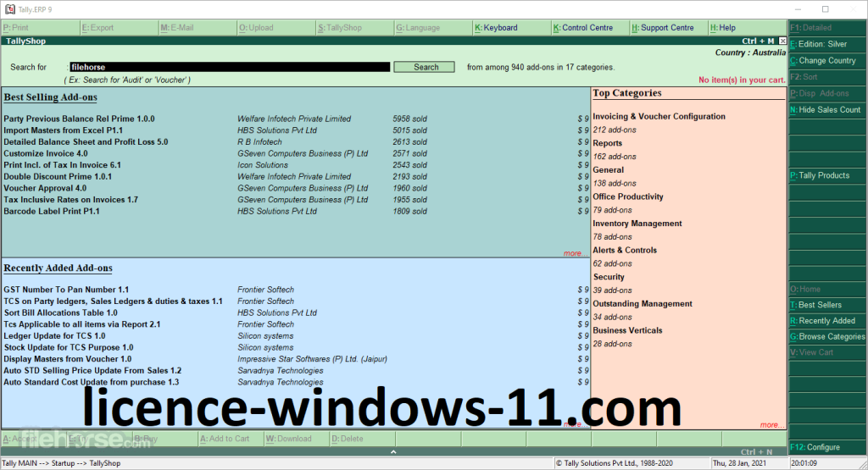Screen dimensions: 868x470
Task: Open the Support Centre menu
Action: [x=665, y=28]
